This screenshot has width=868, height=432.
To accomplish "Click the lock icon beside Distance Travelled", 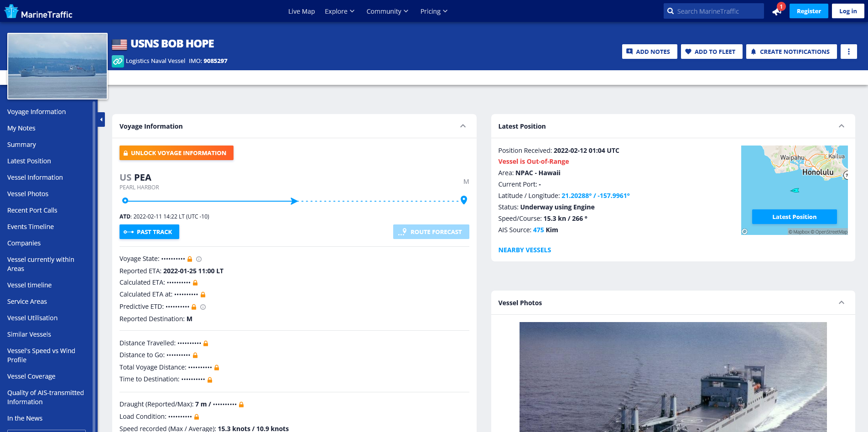I will coord(206,344).
